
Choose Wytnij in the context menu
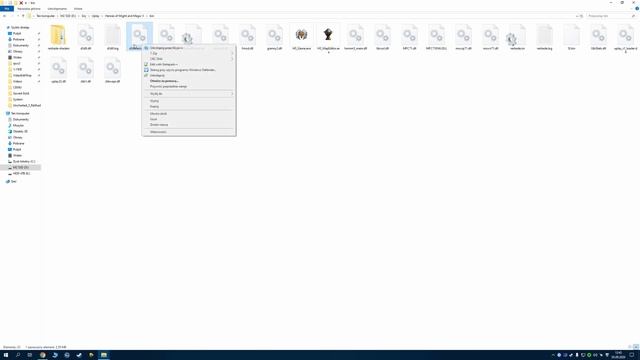click(189, 101)
